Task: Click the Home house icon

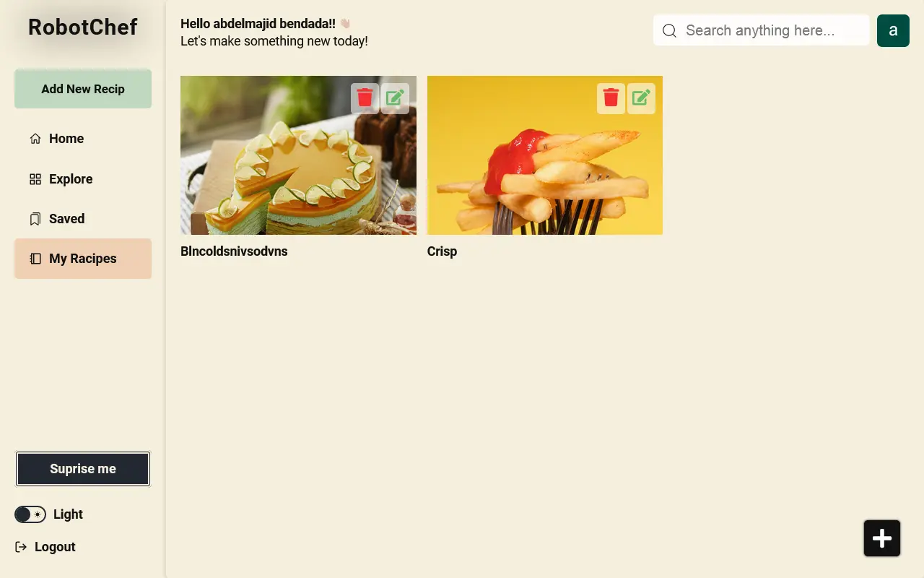Action: click(35, 139)
